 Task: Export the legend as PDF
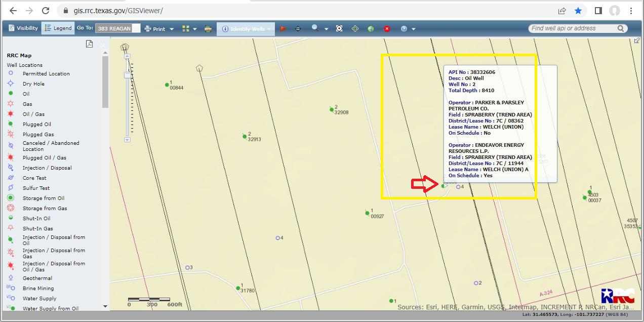pos(89,44)
